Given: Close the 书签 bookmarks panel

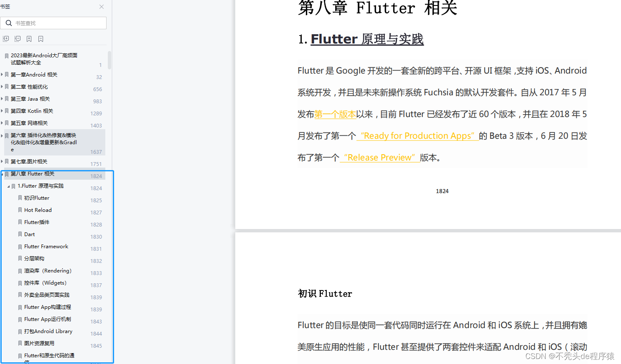Looking at the screenshot, I should [102, 7].
